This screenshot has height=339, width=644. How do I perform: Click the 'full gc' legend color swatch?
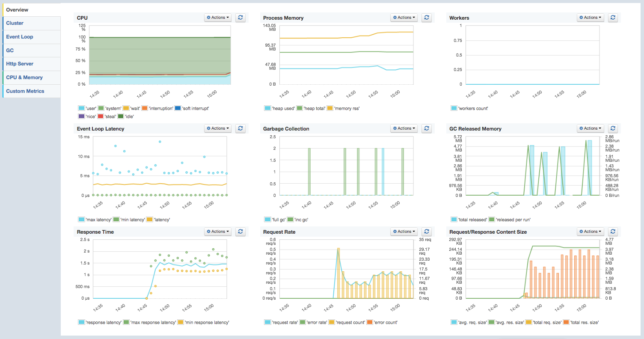click(267, 220)
